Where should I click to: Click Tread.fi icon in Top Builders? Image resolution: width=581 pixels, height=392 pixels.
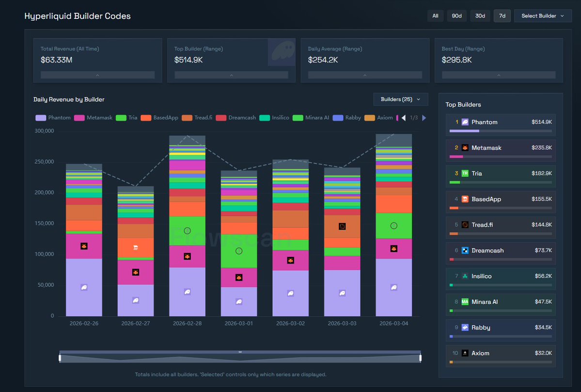465,225
